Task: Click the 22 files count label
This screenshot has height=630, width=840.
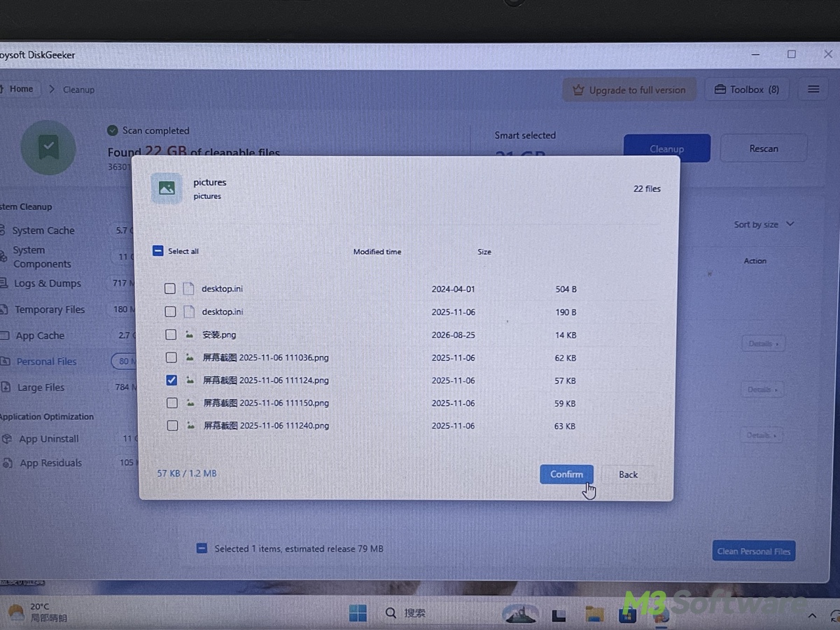Action: point(647,188)
